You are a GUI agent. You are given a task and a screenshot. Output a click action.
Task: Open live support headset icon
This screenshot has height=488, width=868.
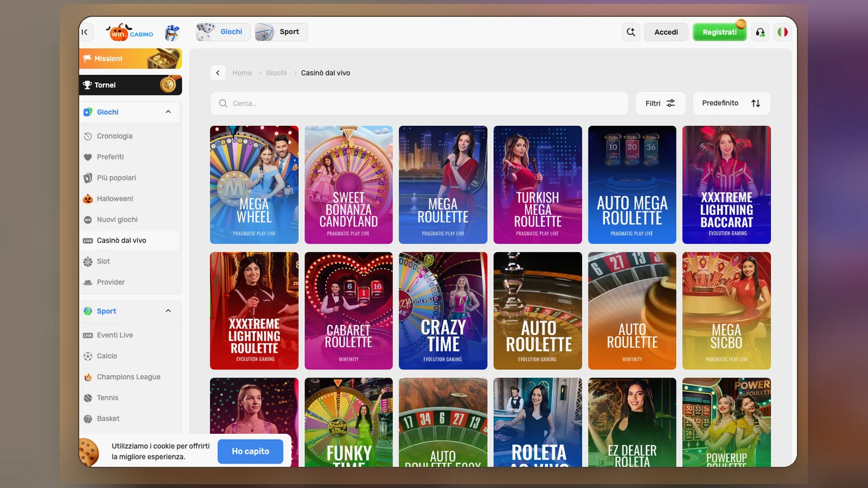760,32
